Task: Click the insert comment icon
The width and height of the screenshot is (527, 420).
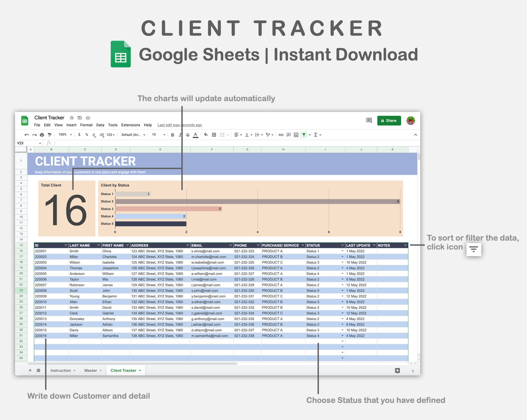Action: pos(288,135)
